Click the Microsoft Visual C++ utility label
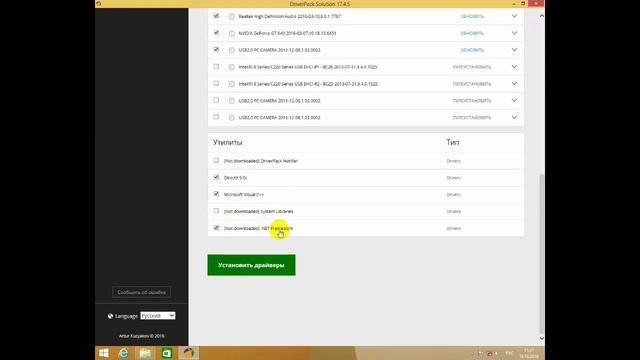Screen dimensions: 640x360 click(244, 195)
